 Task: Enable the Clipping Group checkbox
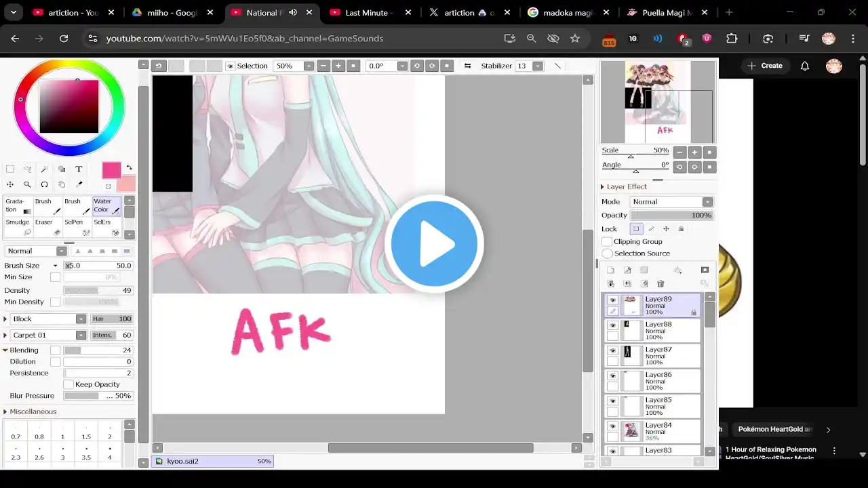(x=607, y=241)
